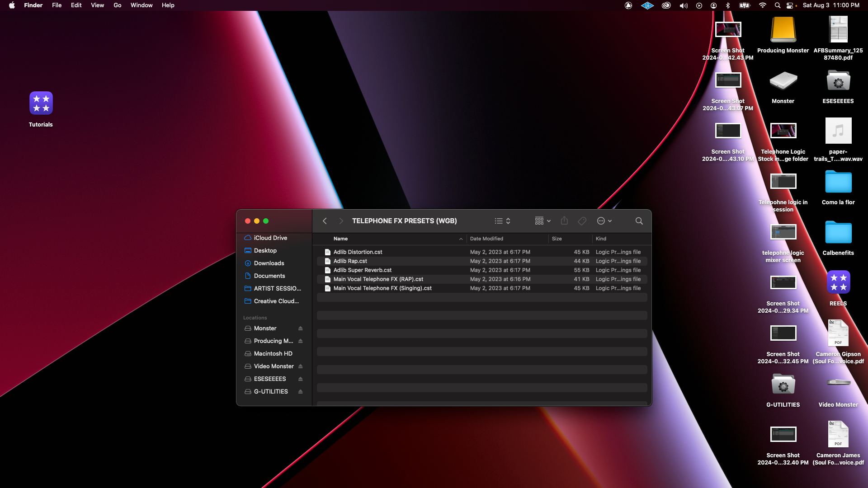The image size is (868, 488).
Task: Open the group-by dropdown in toolbar
Action: (542, 221)
